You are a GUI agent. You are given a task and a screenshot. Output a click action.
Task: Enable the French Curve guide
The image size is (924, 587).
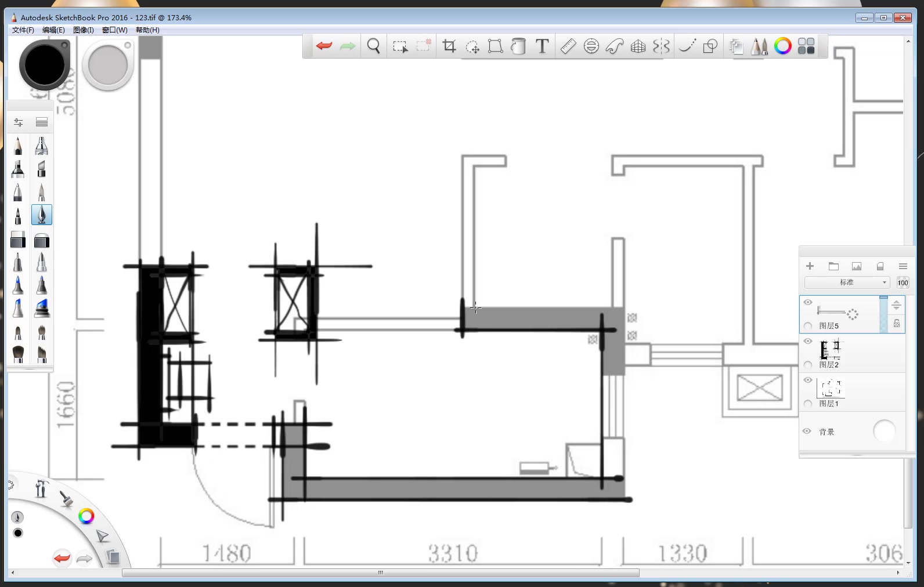coord(615,46)
